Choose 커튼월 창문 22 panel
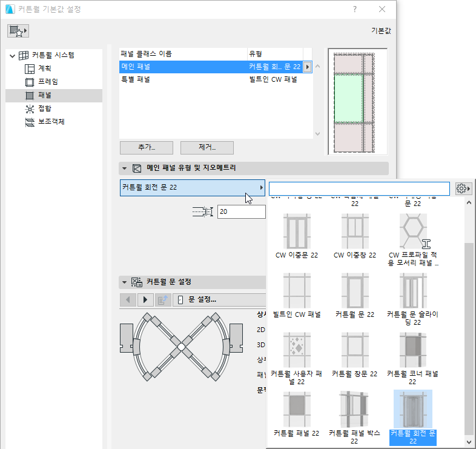Viewport: 476px width, 449px height. click(x=355, y=354)
